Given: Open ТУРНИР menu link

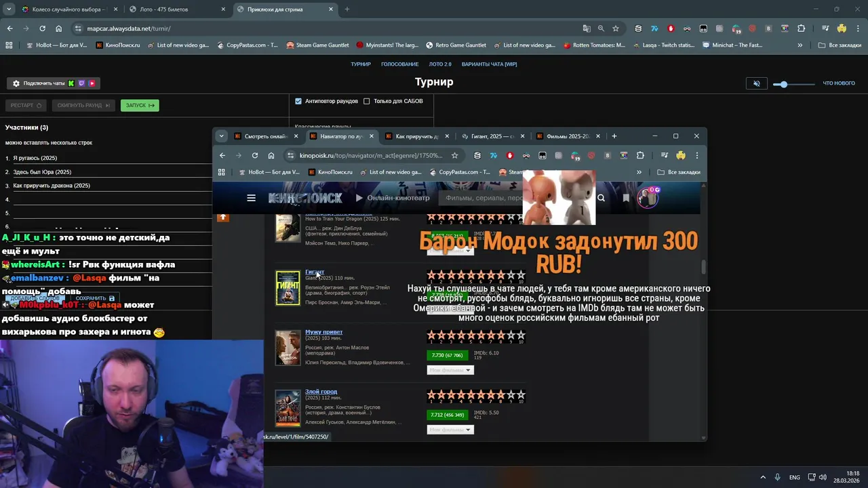Looking at the screenshot, I should pos(361,64).
